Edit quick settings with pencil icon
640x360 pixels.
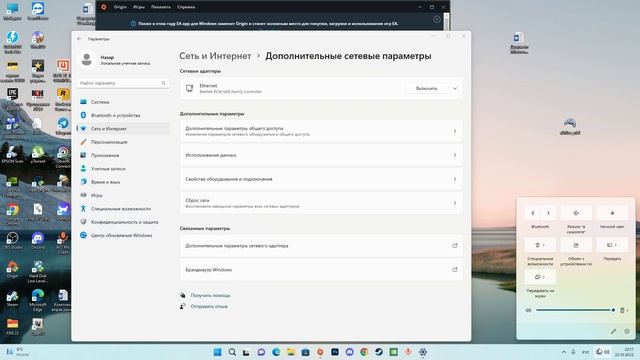coord(613,331)
